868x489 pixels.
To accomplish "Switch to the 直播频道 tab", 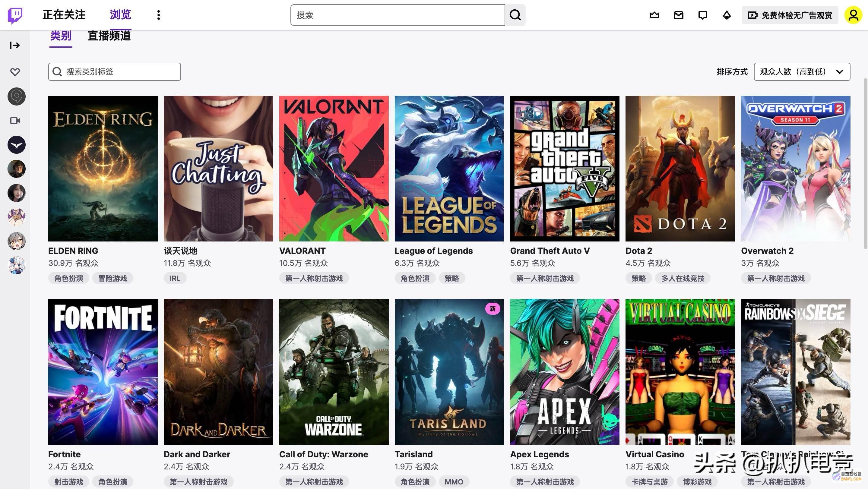I will point(109,36).
